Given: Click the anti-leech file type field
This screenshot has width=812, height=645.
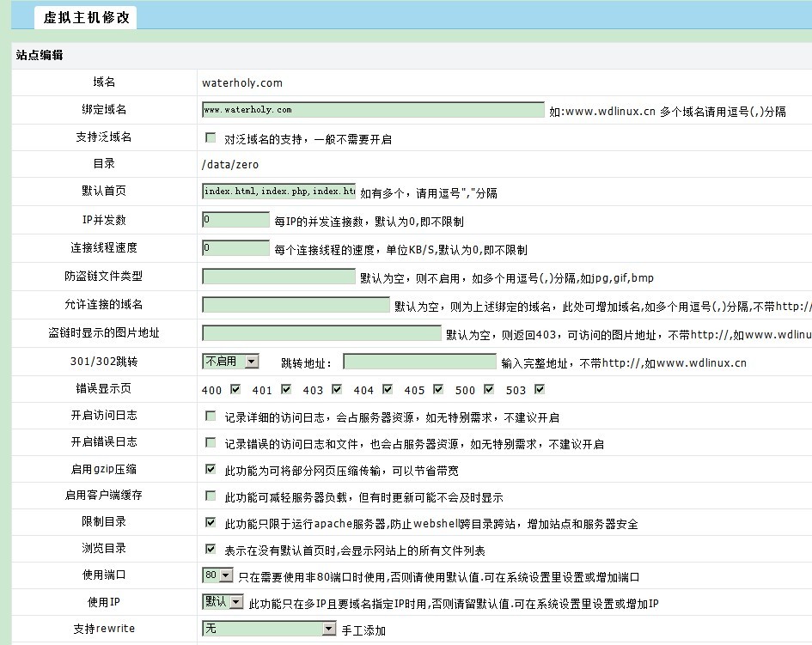Looking at the screenshot, I should point(278,277).
